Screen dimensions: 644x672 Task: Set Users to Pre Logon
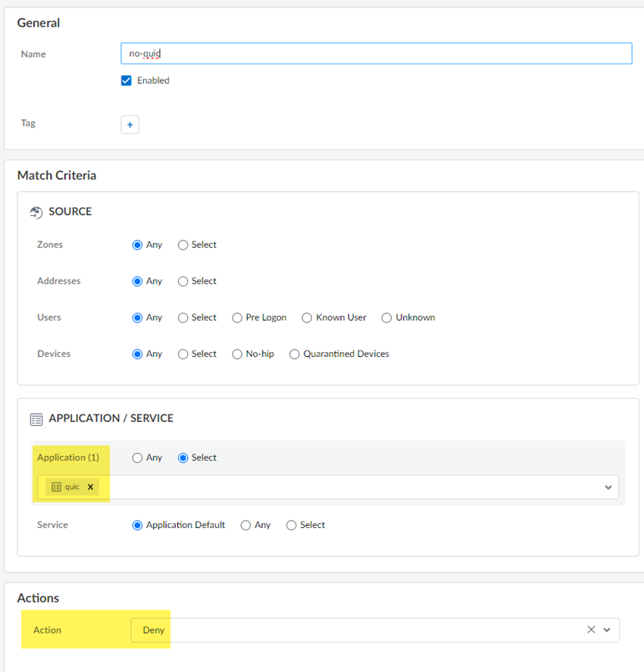(238, 317)
